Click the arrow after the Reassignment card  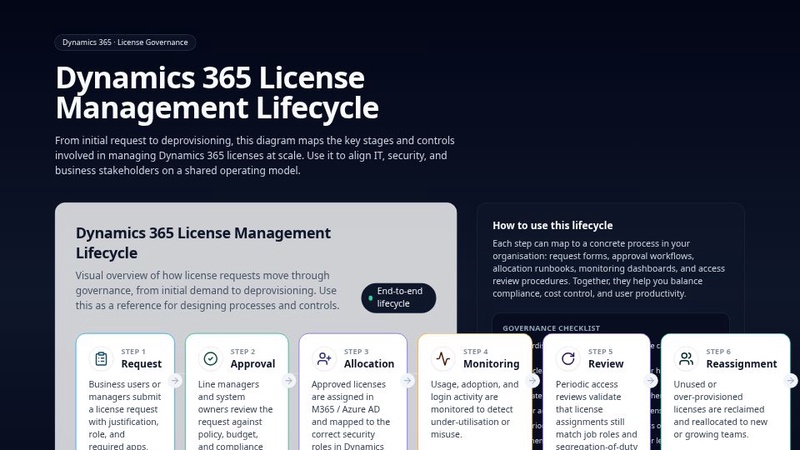(790, 381)
